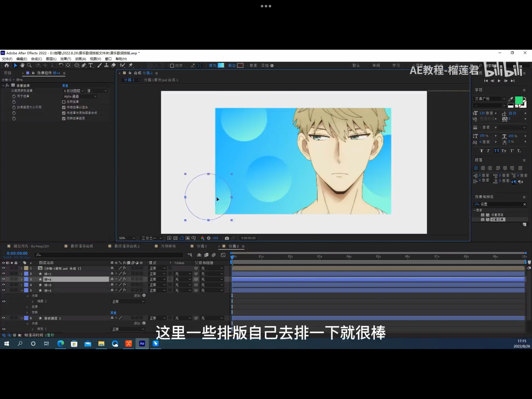
Task: Right-align paragraph text
Action: [x=490, y=168]
